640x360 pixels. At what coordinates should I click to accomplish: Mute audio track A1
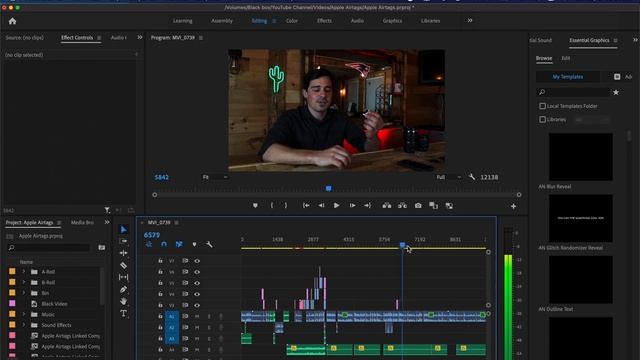(197, 316)
